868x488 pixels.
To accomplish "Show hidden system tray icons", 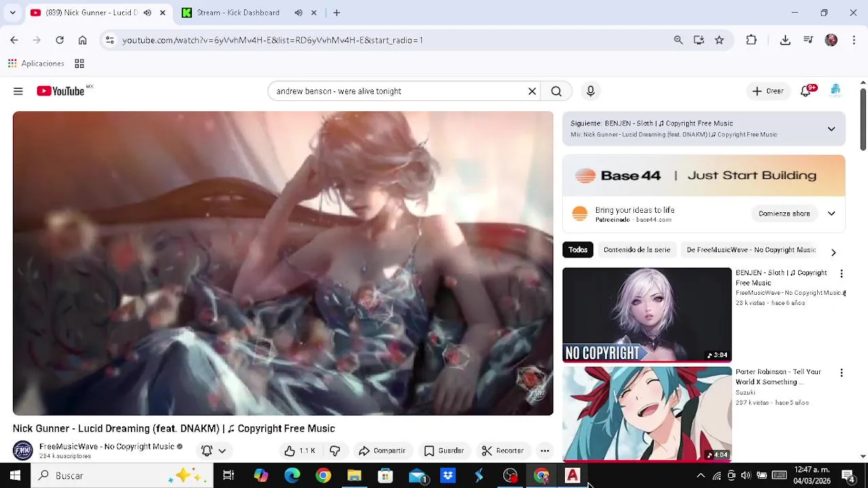I will [x=701, y=476].
